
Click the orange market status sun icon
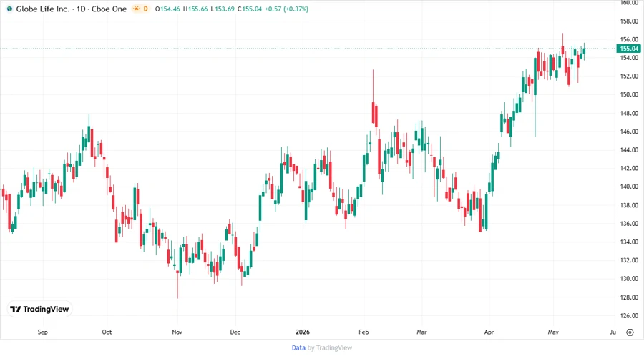pyautogui.click(x=137, y=9)
